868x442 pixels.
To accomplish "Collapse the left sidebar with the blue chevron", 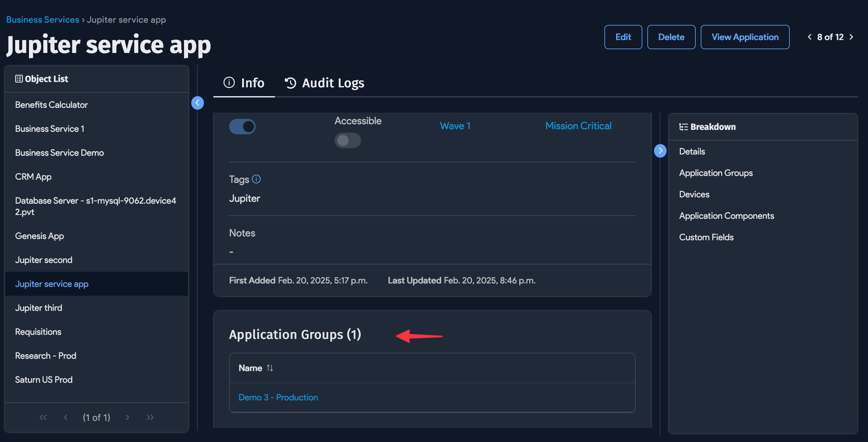I will tap(198, 103).
